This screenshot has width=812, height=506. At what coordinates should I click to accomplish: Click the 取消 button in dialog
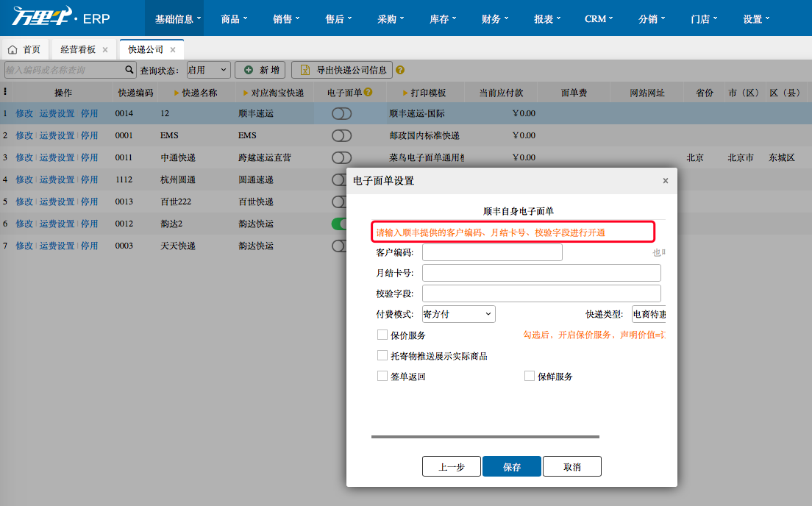[x=572, y=466]
